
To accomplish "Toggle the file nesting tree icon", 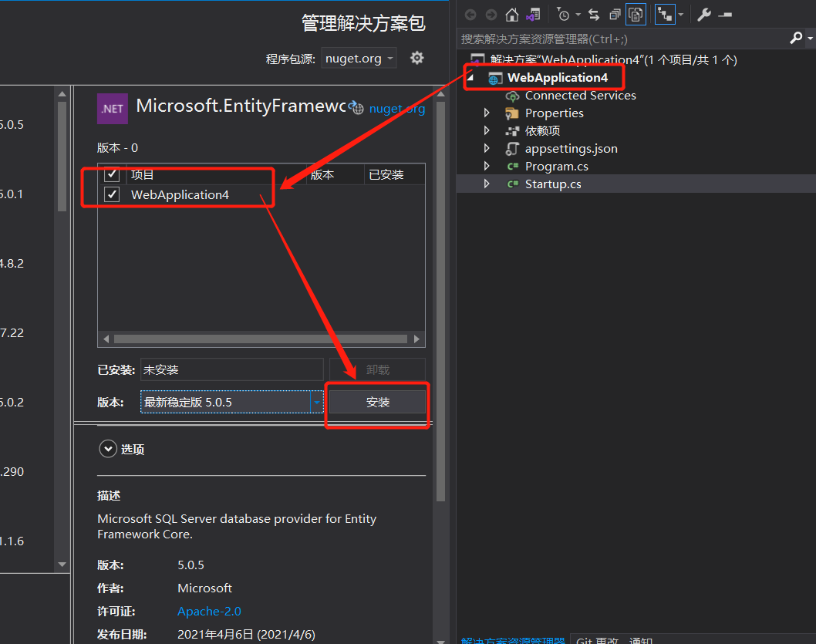I will click(665, 15).
